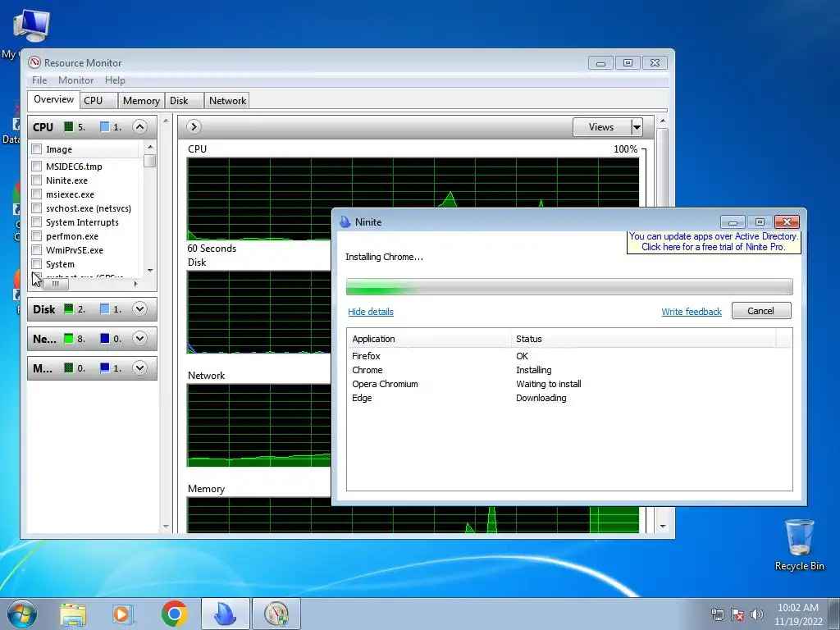Check the Image select-all checkbox
840x630 pixels.
(x=36, y=149)
